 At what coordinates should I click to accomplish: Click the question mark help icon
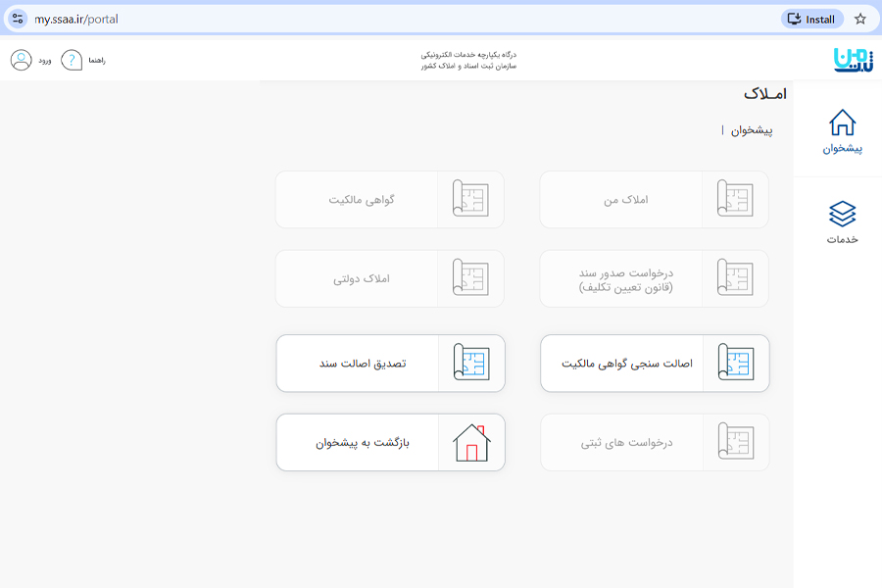pyautogui.click(x=70, y=59)
